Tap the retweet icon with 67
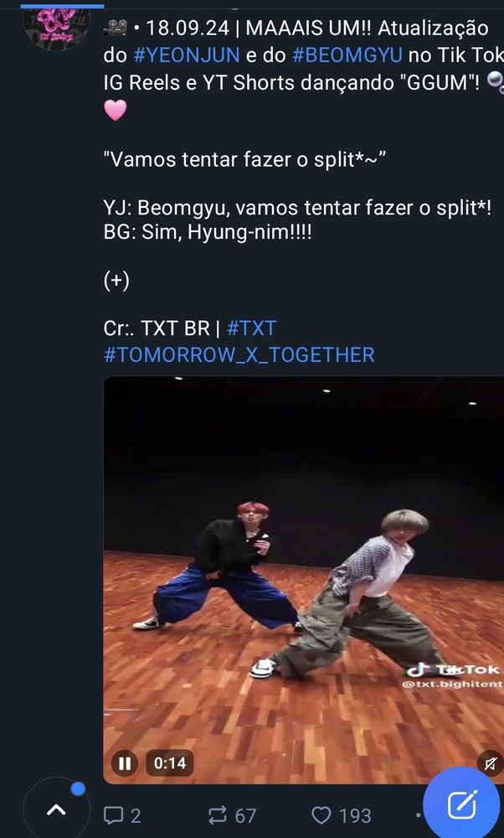 coord(218,815)
